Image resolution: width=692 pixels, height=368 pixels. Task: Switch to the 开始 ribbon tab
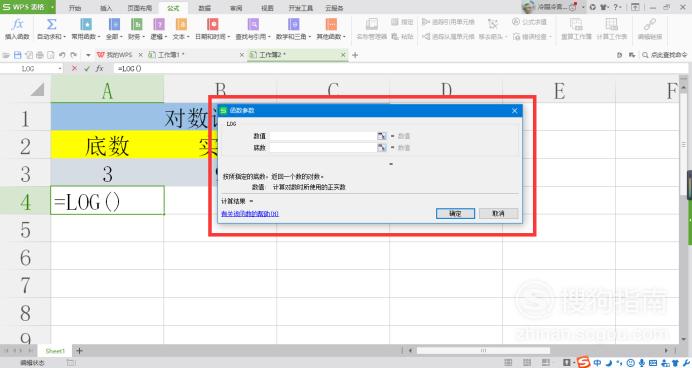point(75,8)
